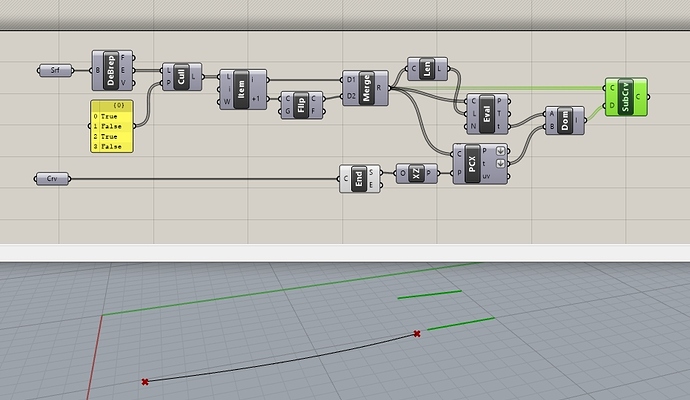
Task: Select the PCX intersection component
Action: click(480, 164)
